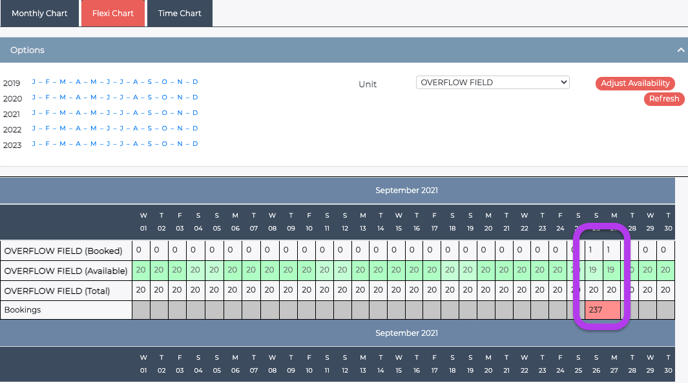Open February in the 2019 row
The height and width of the screenshot is (383, 688).
pyautogui.click(x=47, y=82)
